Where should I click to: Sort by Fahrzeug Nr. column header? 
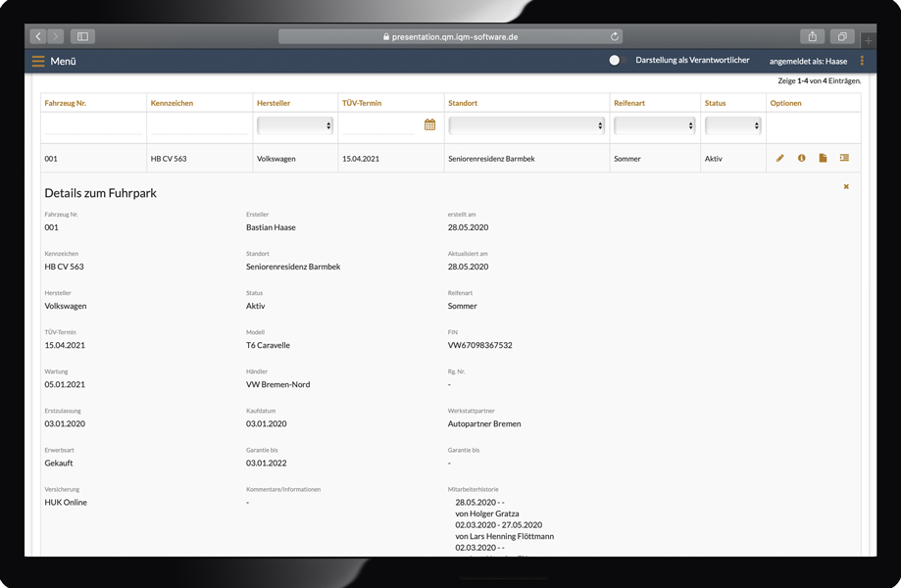coord(65,103)
